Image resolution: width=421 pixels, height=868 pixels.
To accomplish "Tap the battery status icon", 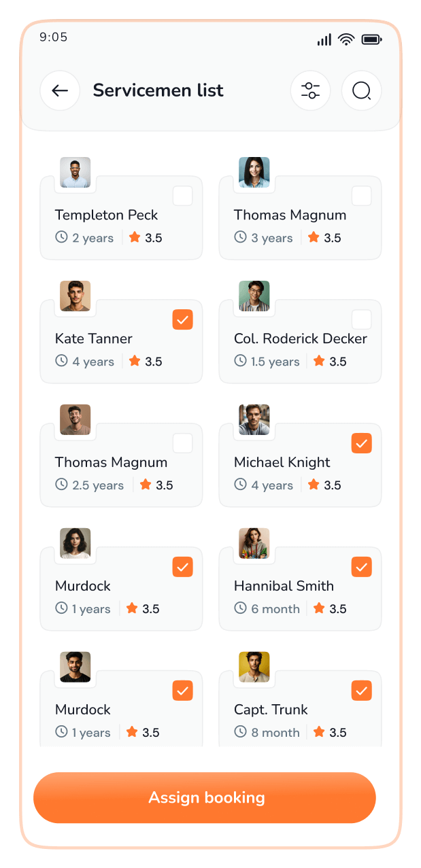I will 371,39.
